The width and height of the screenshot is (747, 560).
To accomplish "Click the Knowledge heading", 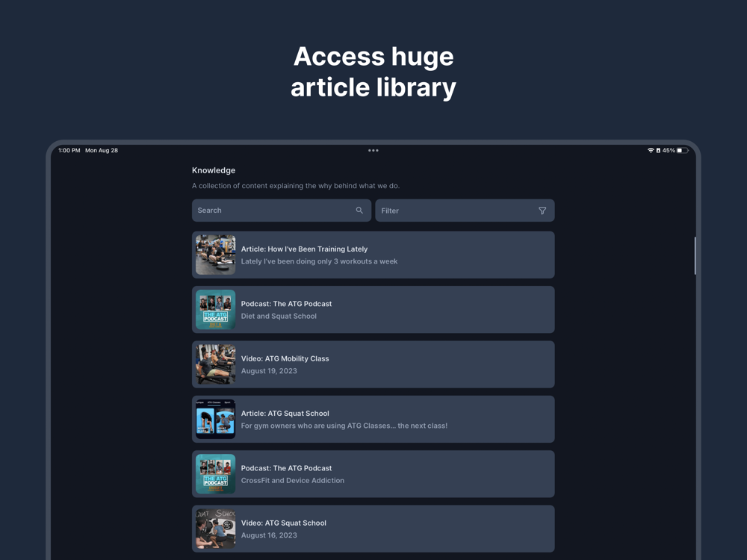I will click(x=214, y=170).
